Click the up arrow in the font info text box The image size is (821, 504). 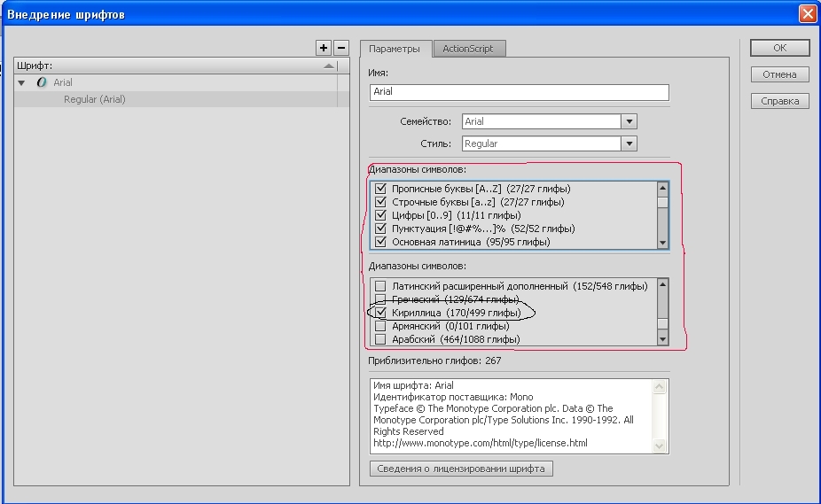[660, 387]
